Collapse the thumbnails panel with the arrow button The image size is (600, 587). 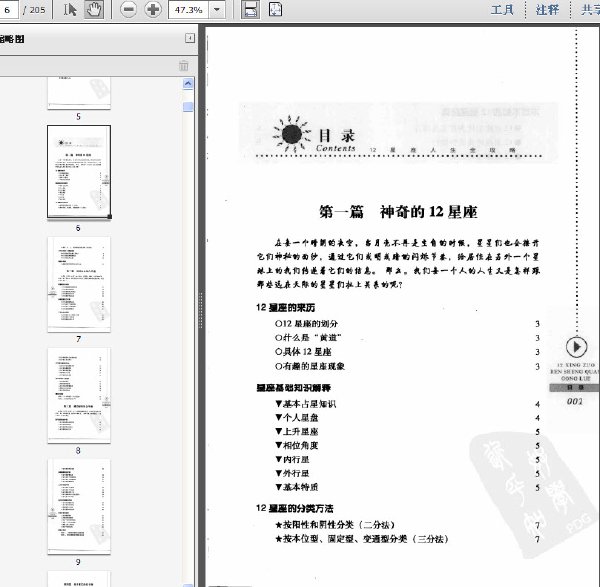(x=190, y=38)
